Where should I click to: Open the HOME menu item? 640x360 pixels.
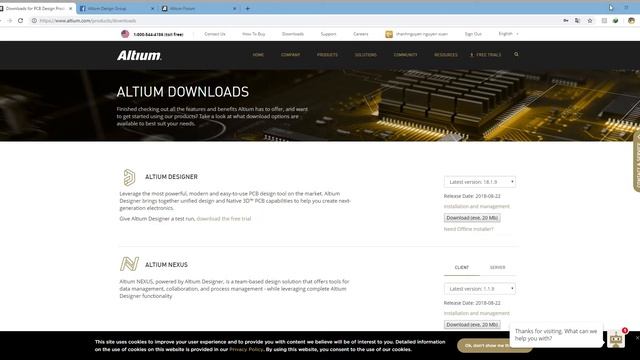tap(258, 55)
